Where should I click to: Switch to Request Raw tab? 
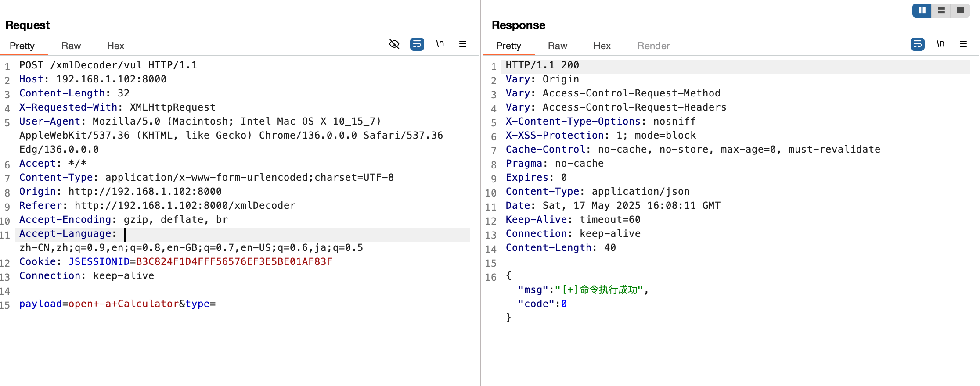(71, 46)
